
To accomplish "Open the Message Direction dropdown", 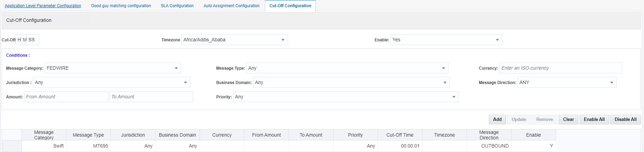I will coord(567,82).
